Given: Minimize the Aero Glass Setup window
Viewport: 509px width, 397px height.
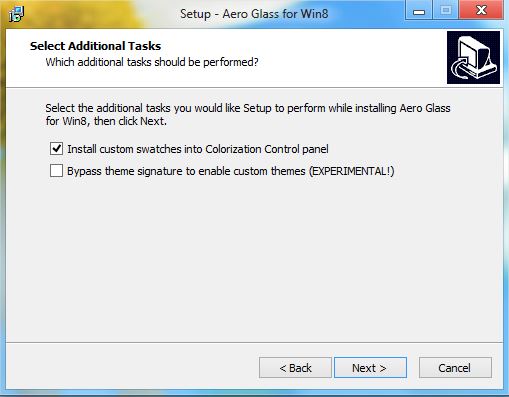Looking at the screenshot, I should pos(419,10).
